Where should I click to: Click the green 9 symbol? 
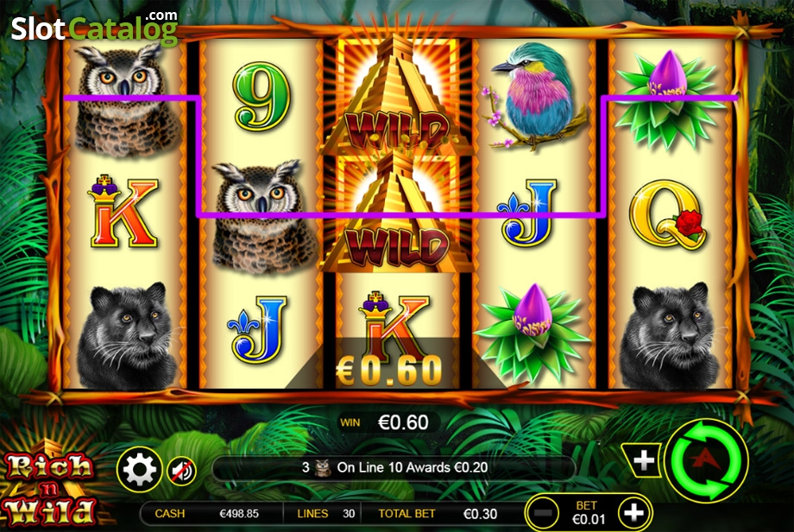(262, 96)
